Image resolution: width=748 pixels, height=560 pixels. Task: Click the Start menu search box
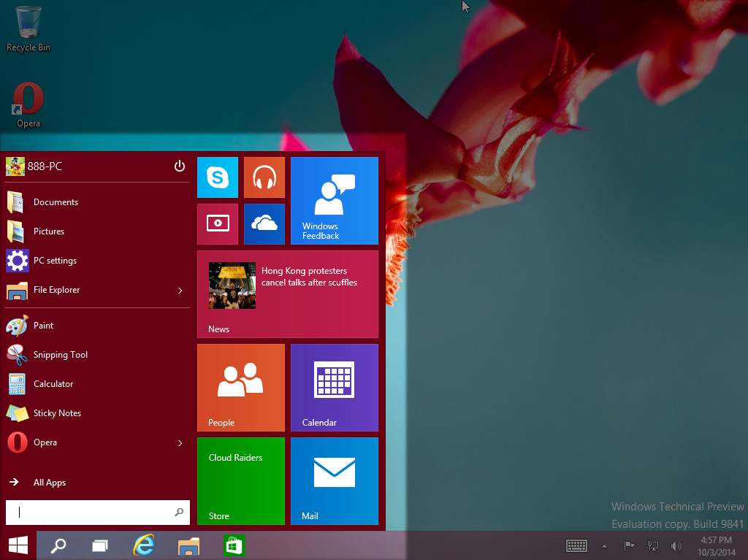coord(97,513)
